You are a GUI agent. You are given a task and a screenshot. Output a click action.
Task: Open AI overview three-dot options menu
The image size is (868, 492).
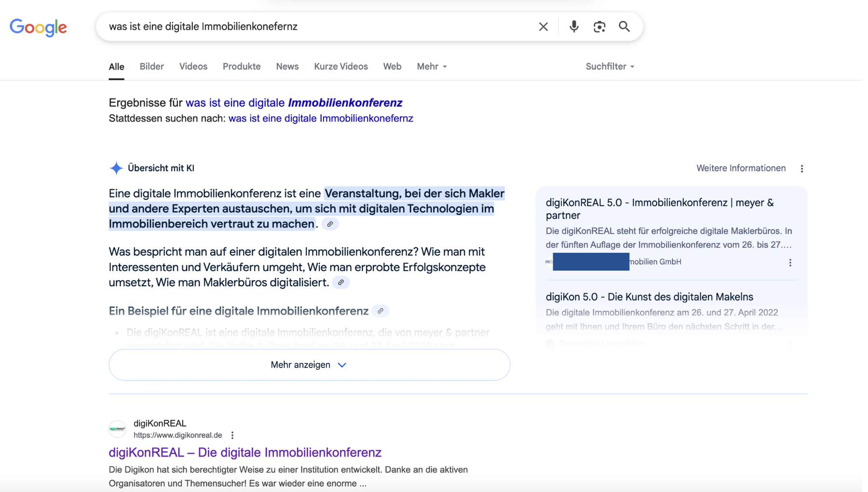coord(801,168)
